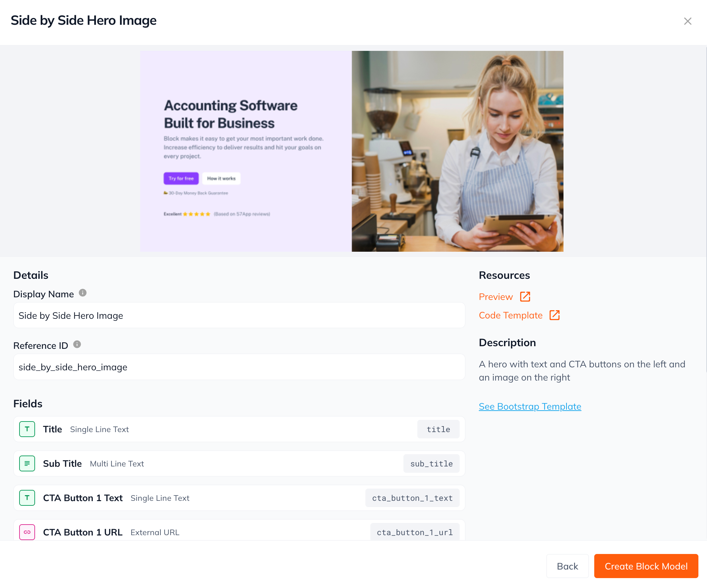This screenshot has height=588, width=707.
Task: Close the Side by Side Hero Image dialog
Action: tap(687, 21)
